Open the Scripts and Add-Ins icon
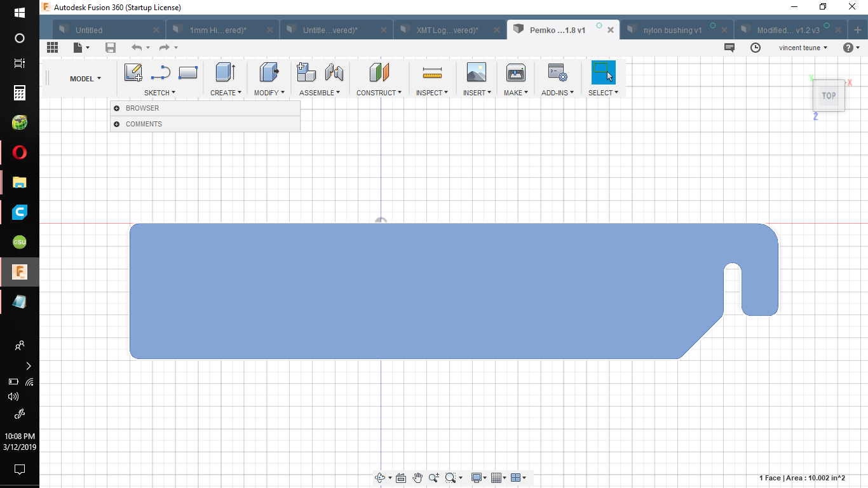The width and height of the screenshot is (868, 488). click(x=557, y=73)
